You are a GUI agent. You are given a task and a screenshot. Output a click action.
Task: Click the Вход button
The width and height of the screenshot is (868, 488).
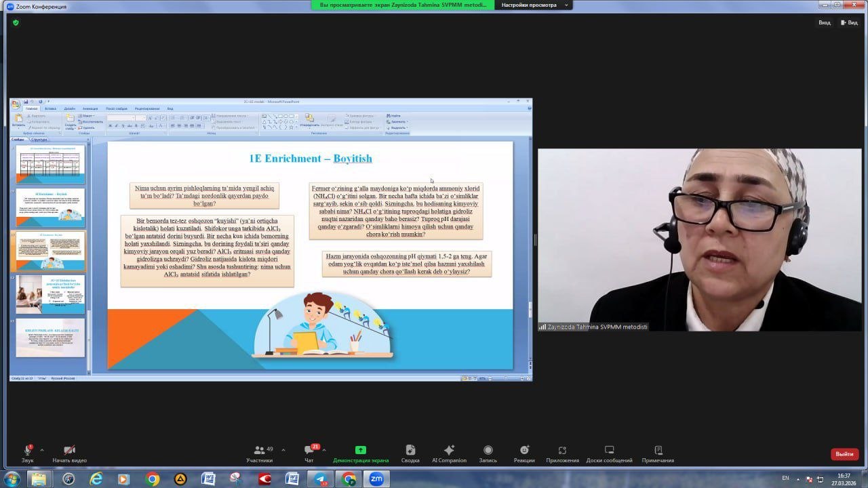(824, 22)
